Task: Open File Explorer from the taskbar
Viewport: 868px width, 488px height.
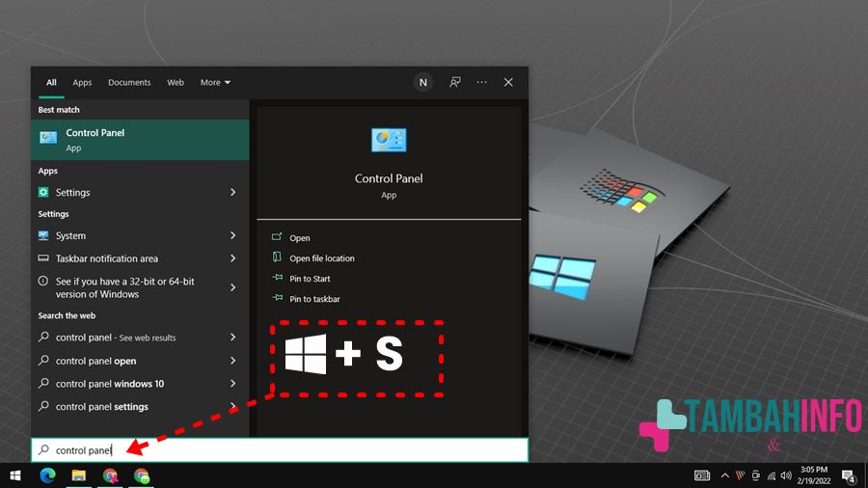Action: pos(79,475)
